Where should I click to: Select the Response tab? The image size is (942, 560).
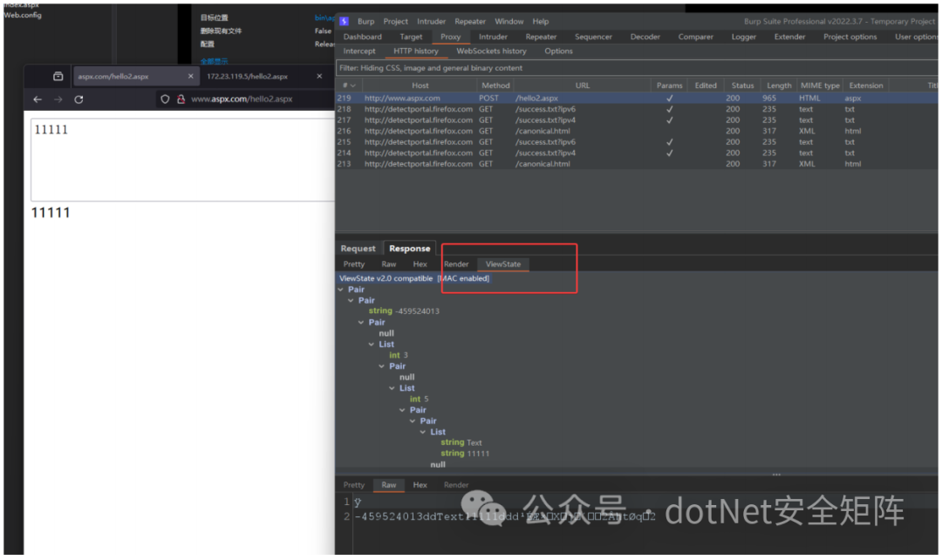pyautogui.click(x=409, y=248)
